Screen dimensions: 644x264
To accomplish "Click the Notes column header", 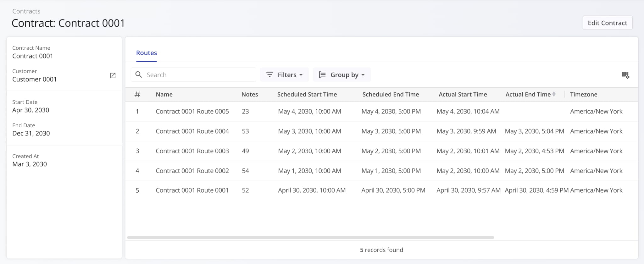I will [x=249, y=94].
